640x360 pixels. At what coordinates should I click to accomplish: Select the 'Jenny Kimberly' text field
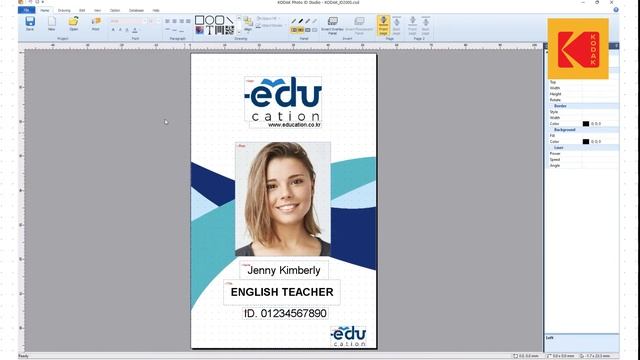284,270
